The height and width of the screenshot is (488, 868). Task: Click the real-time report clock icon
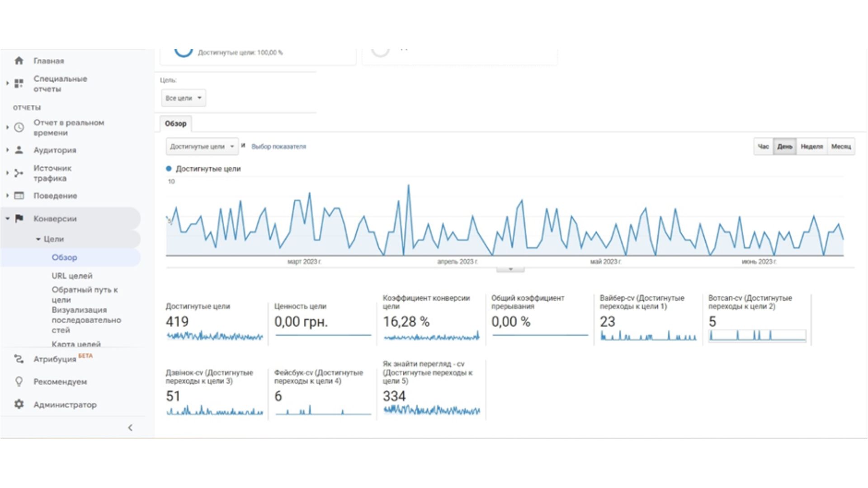coord(19,127)
